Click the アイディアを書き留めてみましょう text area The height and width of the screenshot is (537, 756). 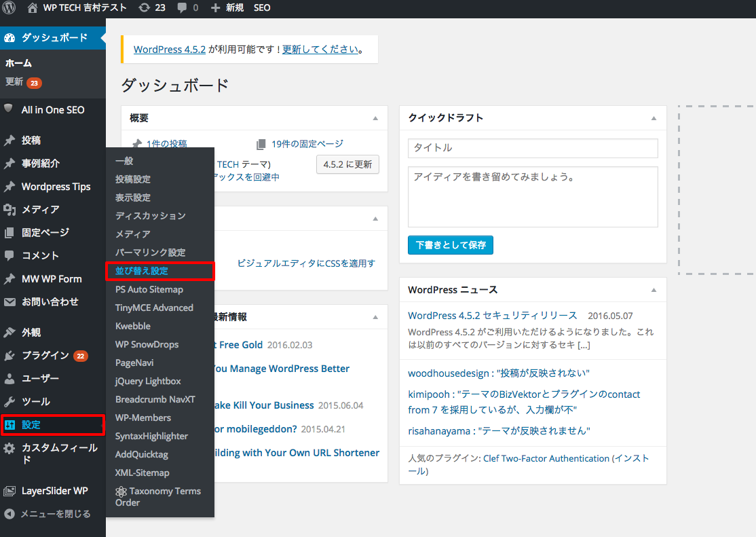pos(533,197)
